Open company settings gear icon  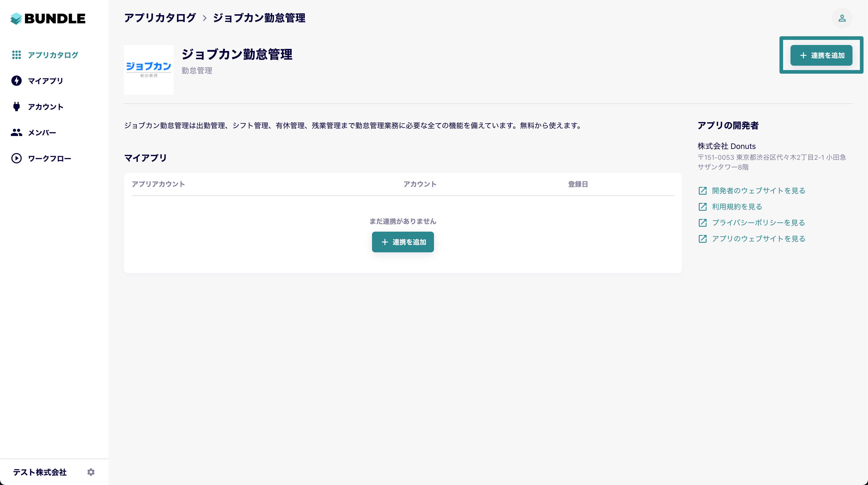pyautogui.click(x=91, y=472)
